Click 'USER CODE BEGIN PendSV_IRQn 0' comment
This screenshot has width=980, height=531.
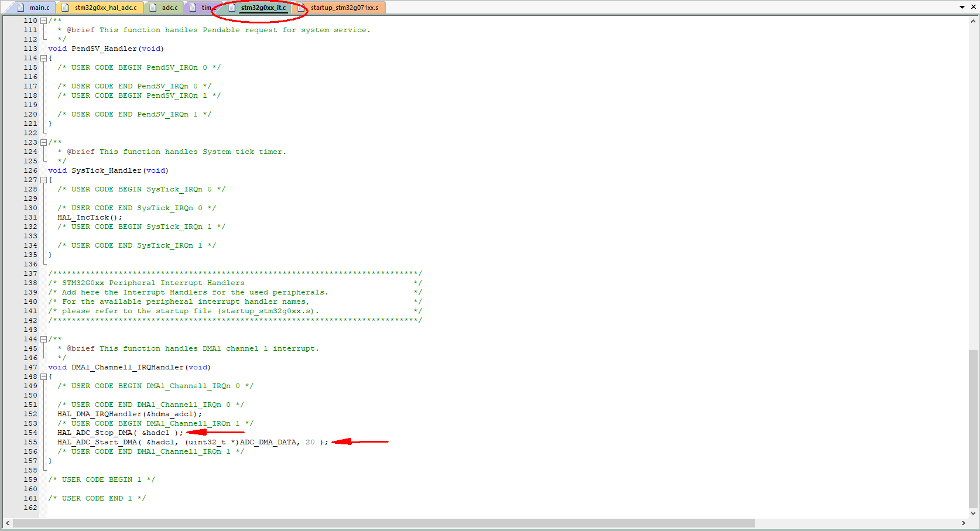139,67
